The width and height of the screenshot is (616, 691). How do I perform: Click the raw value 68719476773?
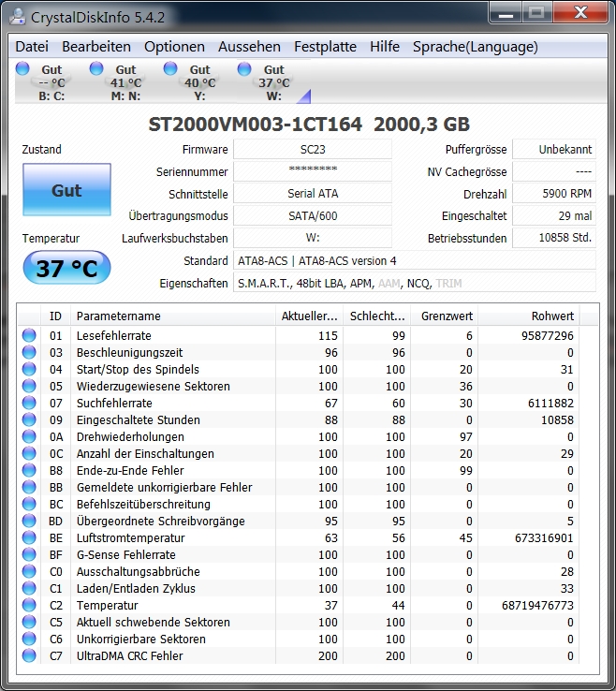coord(537,606)
